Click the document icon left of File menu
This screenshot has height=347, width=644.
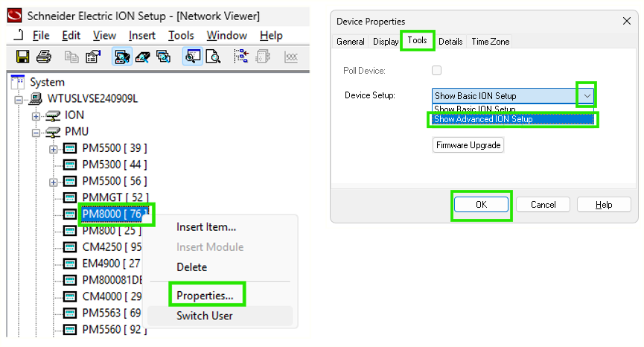pyautogui.click(x=18, y=35)
